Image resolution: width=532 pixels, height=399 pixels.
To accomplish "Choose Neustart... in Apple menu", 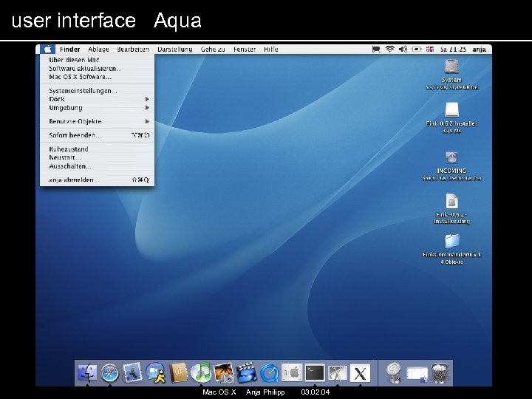I will click(x=97, y=158).
